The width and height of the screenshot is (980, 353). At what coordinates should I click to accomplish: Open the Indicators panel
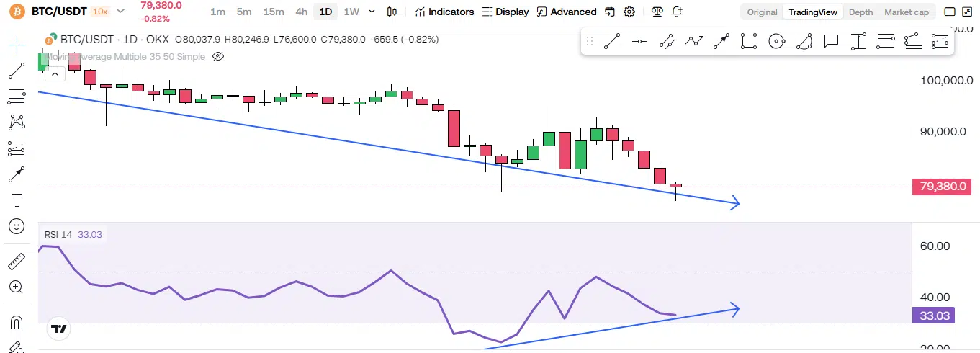(x=444, y=12)
